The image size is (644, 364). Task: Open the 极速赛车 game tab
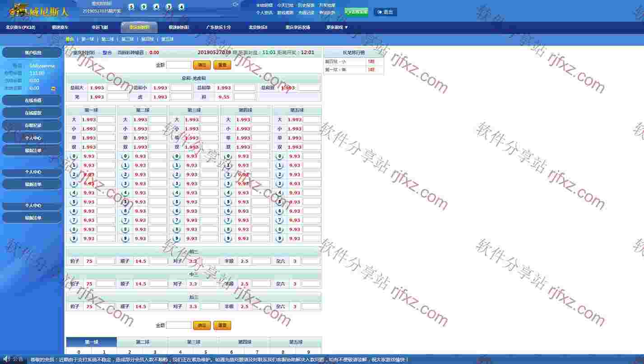pyautogui.click(x=60, y=27)
